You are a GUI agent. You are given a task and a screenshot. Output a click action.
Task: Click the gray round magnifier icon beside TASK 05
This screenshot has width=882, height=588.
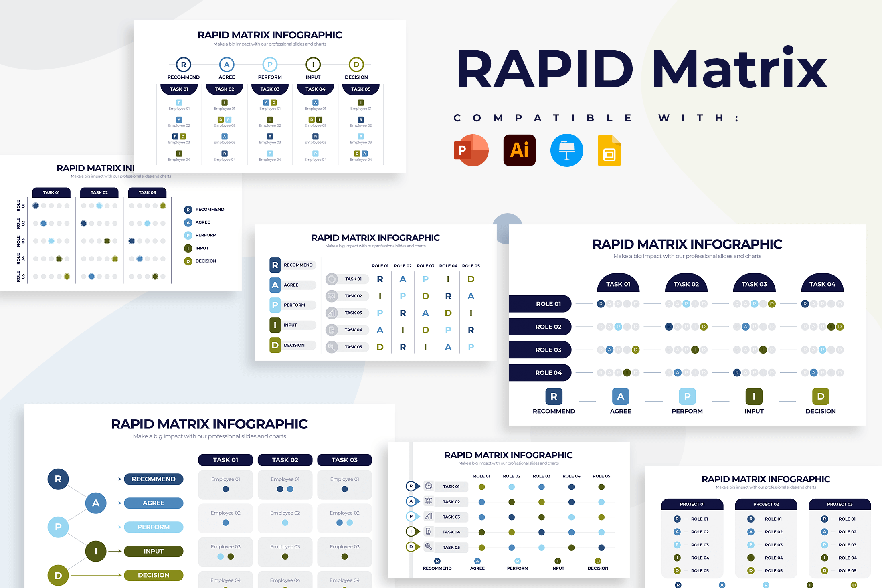(x=332, y=347)
